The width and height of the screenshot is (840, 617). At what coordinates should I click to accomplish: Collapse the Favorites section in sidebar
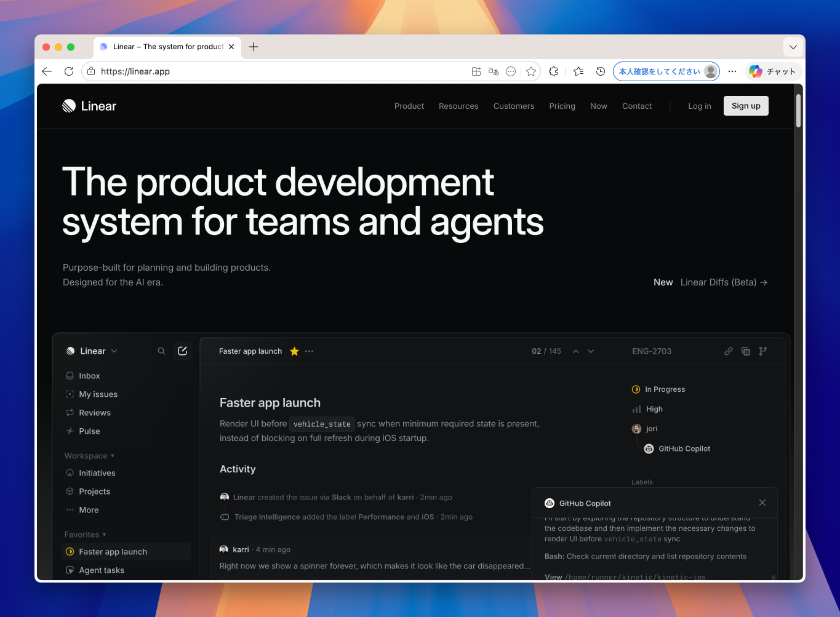click(86, 535)
